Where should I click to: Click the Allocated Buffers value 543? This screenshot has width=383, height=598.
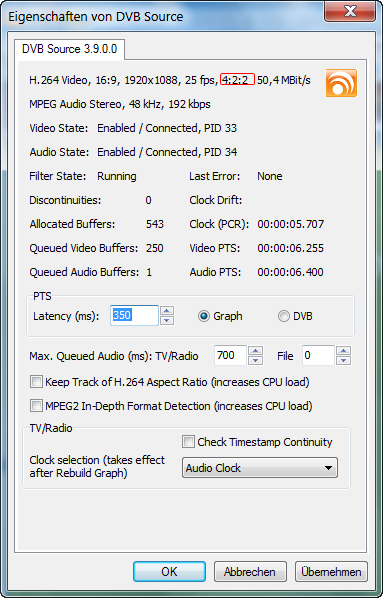154,224
